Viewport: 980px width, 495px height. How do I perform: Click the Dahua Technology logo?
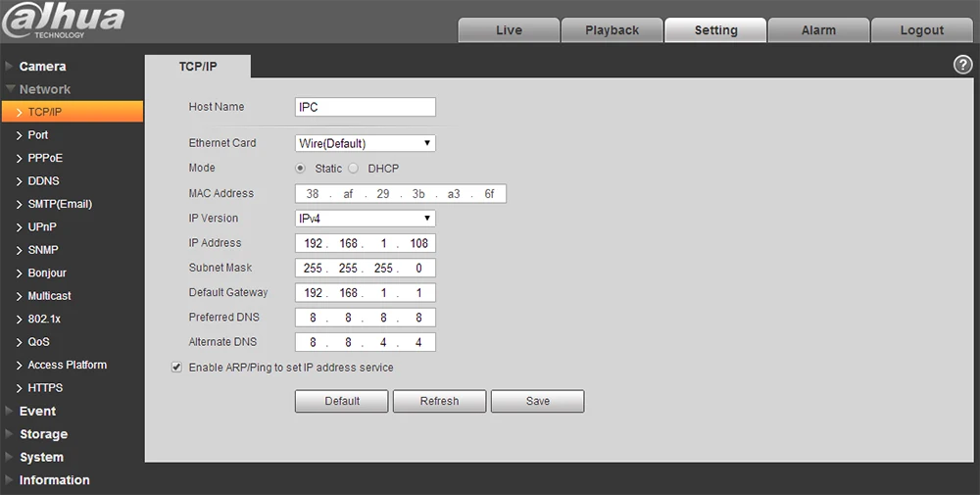(x=63, y=22)
